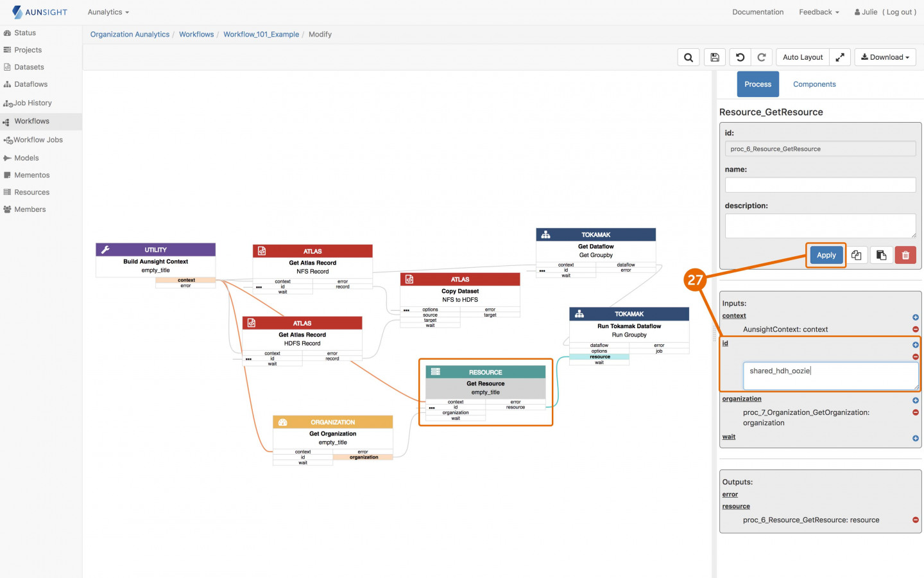This screenshot has width=924, height=578.
Task: Add an input to the wait field
Action: 915,439
